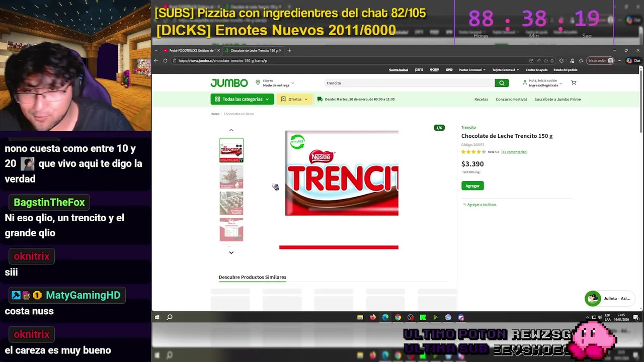Open Suscríbete a Jumbo Prime

coord(557,99)
